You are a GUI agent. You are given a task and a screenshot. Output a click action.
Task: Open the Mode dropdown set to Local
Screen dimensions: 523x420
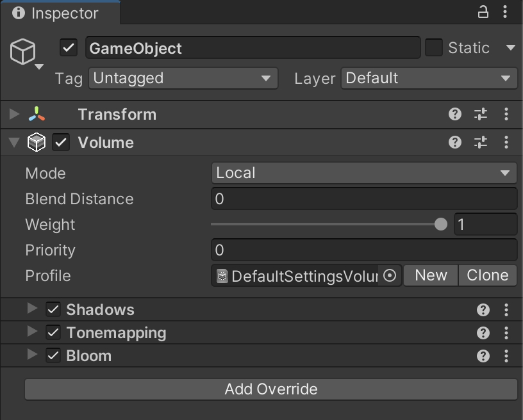pyautogui.click(x=363, y=173)
